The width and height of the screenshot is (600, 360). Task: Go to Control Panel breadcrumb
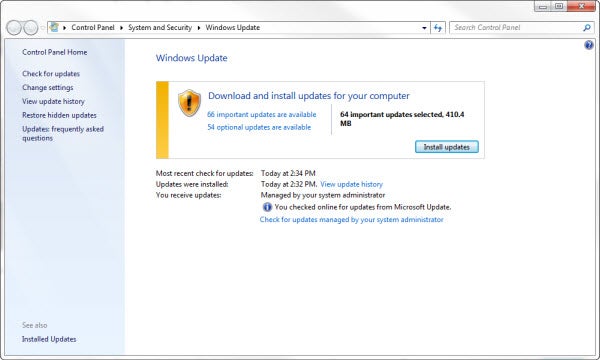click(x=93, y=28)
